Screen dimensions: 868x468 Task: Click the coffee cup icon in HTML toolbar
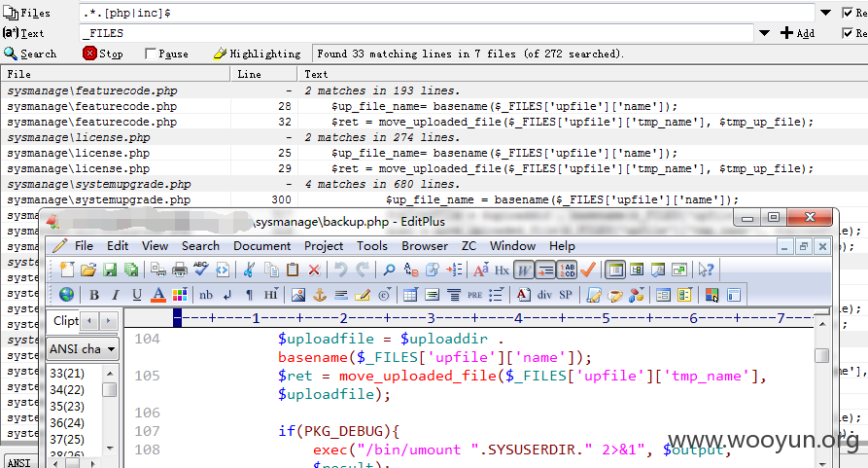(615, 295)
